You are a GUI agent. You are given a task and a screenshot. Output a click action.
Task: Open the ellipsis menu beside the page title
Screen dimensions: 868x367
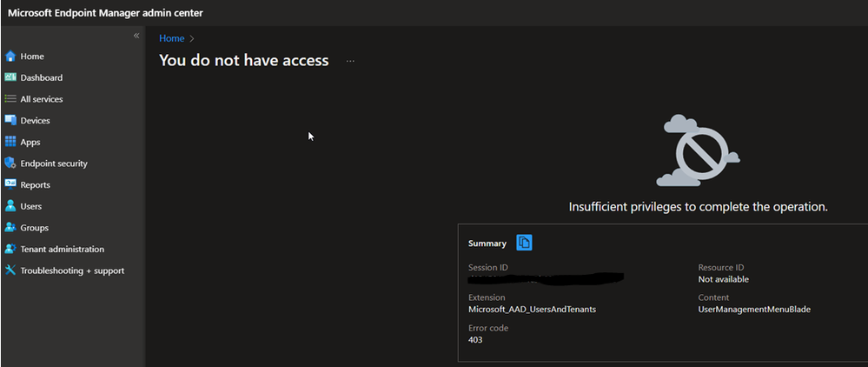pyautogui.click(x=350, y=61)
